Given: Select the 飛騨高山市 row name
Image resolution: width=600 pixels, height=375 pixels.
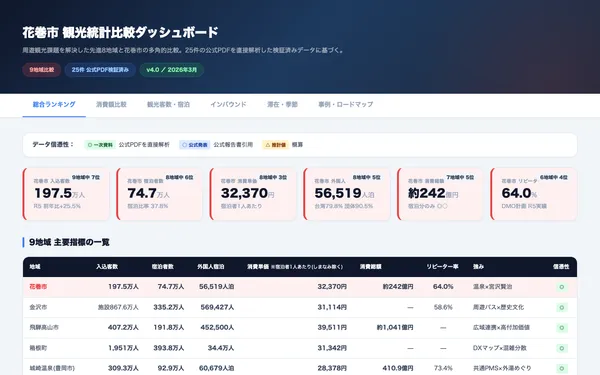Looking at the screenshot, I should 44,328.
